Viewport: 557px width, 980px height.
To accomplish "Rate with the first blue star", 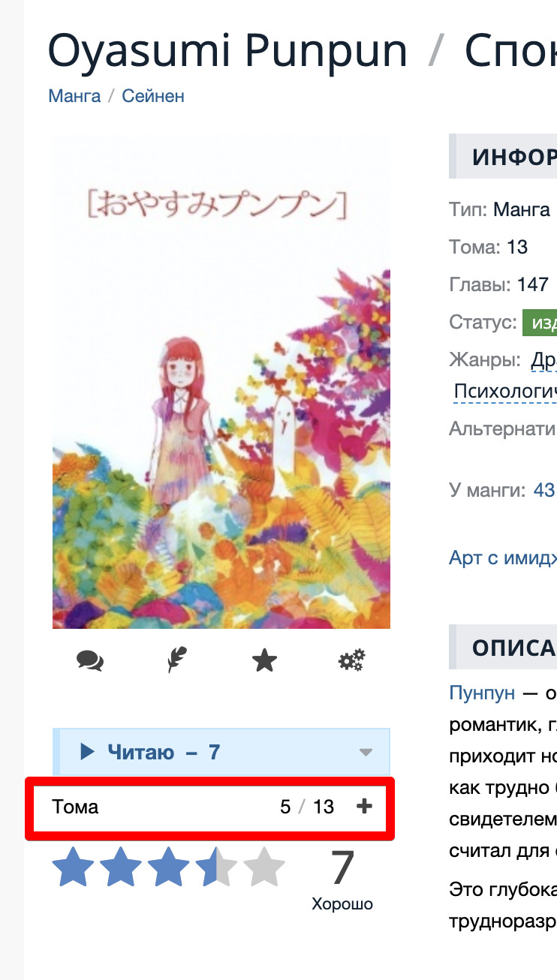I will click(x=74, y=867).
